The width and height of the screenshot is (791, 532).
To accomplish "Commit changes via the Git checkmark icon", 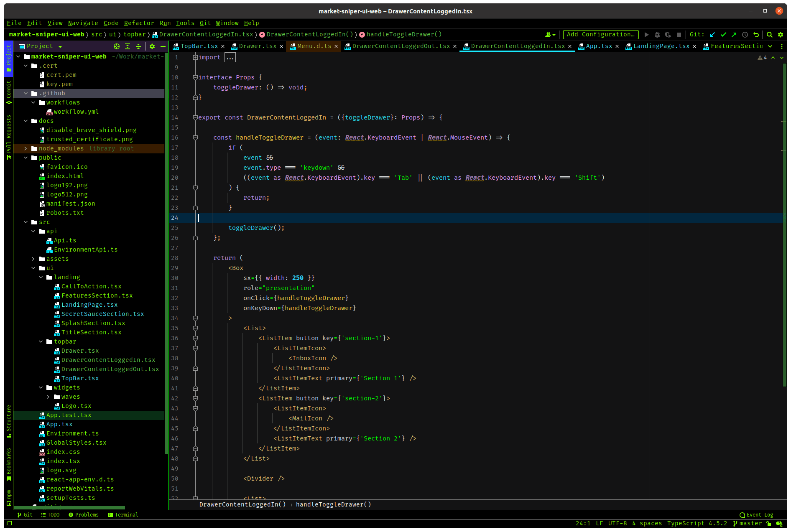I will pyautogui.click(x=724, y=34).
